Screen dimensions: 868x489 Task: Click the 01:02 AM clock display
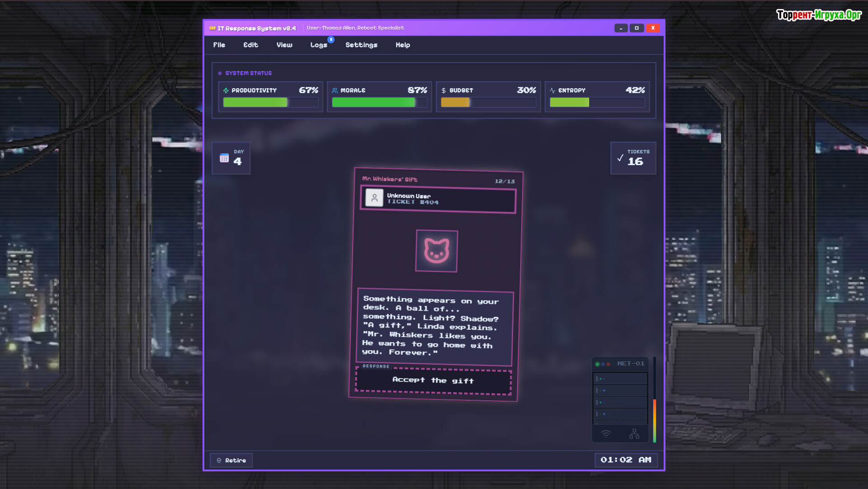pyautogui.click(x=626, y=460)
